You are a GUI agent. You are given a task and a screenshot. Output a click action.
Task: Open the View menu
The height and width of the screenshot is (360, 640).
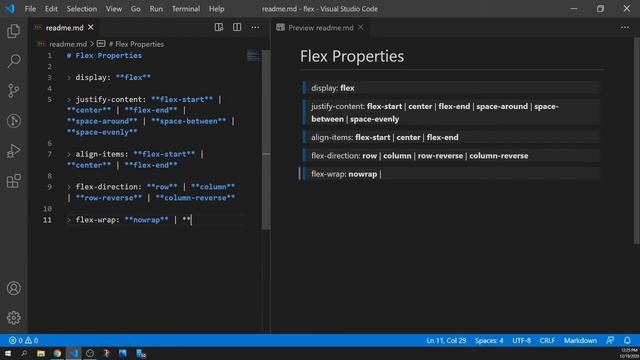point(113,9)
